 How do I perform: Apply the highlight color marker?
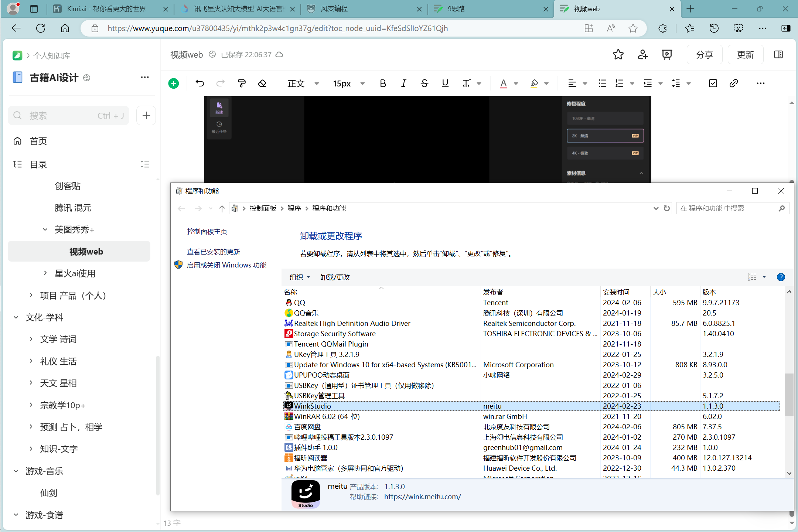(x=534, y=83)
